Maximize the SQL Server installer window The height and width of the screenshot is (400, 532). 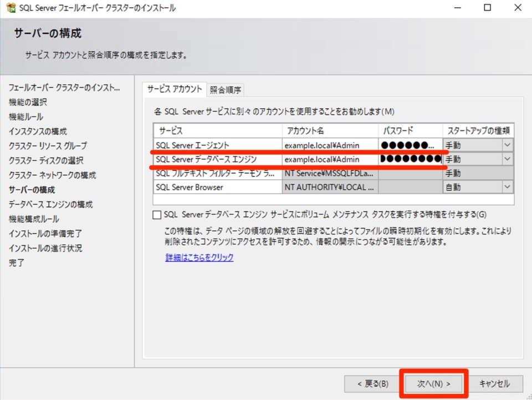[x=488, y=7]
